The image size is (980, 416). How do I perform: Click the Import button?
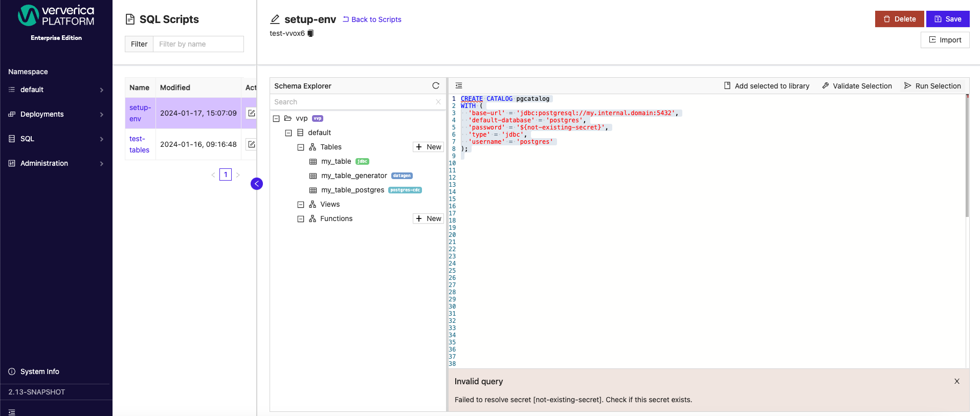[x=945, y=40]
